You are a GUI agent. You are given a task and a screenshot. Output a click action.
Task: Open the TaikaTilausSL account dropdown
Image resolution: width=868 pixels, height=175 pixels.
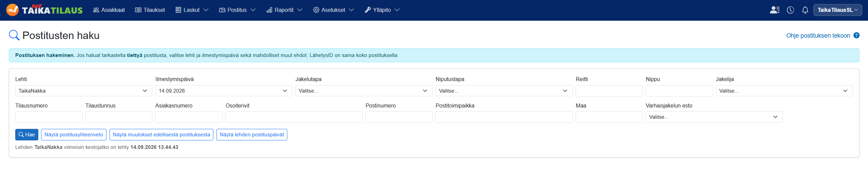(837, 10)
